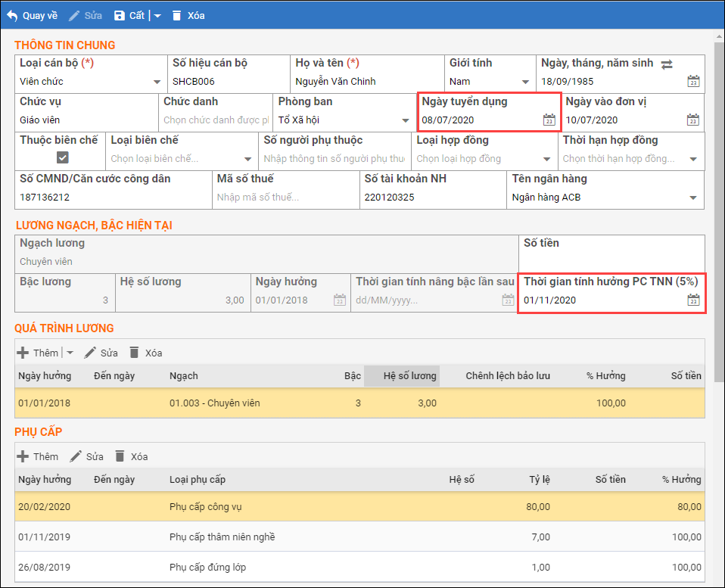Open the dropdown arrow next to Cất
The width and height of the screenshot is (725, 588).
click(x=157, y=16)
